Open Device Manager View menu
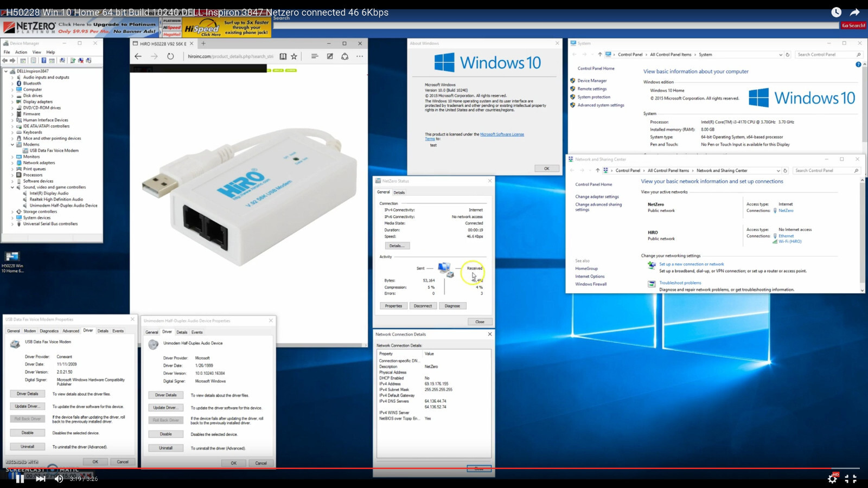The width and height of the screenshot is (868, 488). coord(36,52)
